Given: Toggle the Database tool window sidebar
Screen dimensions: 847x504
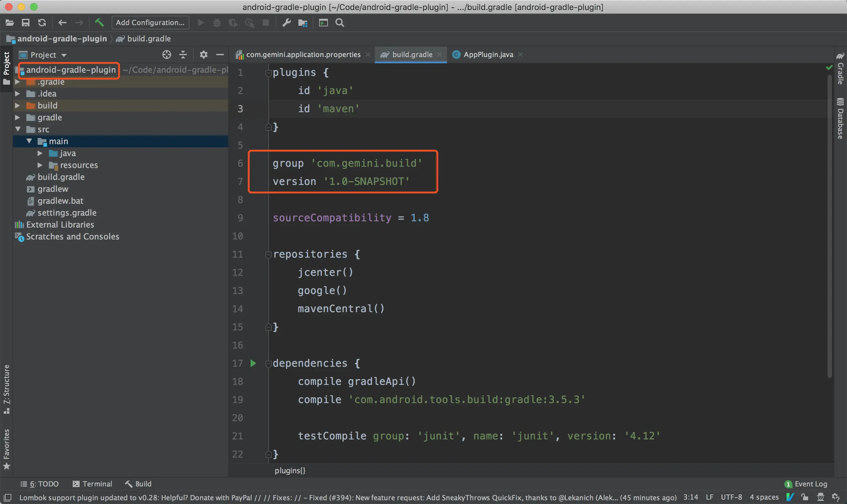Looking at the screenshot, I should point(840,119).
